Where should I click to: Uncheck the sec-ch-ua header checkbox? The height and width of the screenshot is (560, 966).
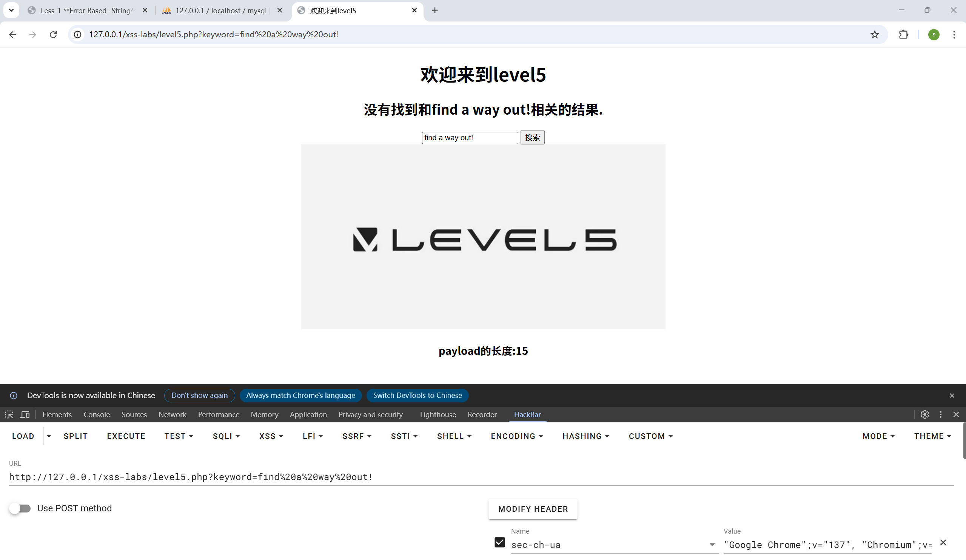499,542
